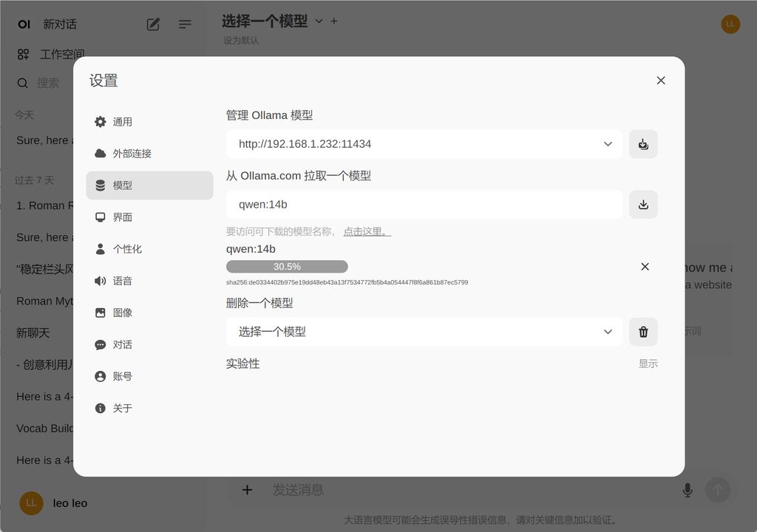Click the trash icon to delete a model
The height and width of the screenshot is (532, 757).
(x=643, y=332)
